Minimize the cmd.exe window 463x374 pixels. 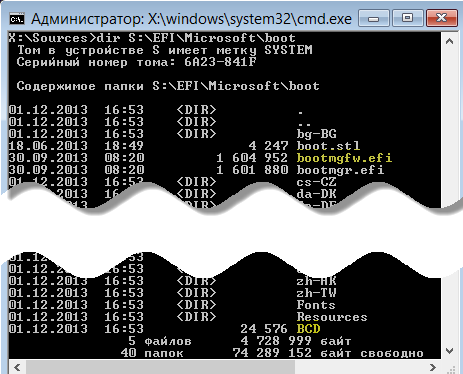[x=374, y=18]
